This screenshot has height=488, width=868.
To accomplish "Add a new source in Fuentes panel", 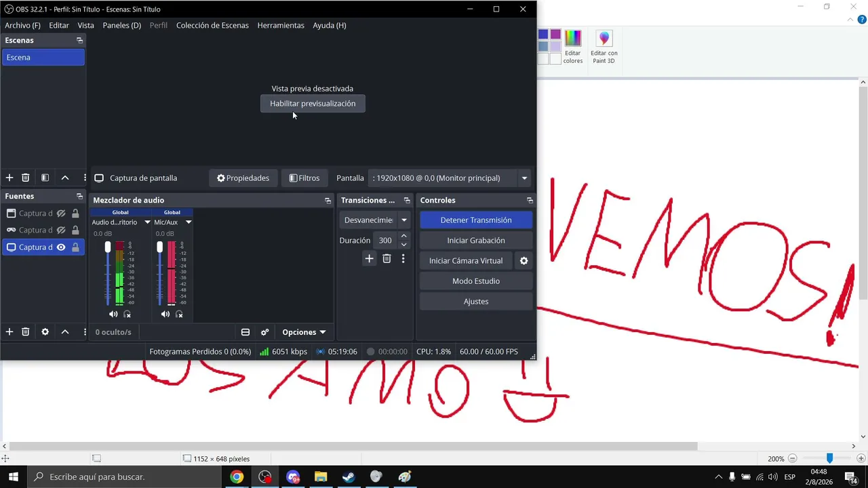I will coord(9,331).
